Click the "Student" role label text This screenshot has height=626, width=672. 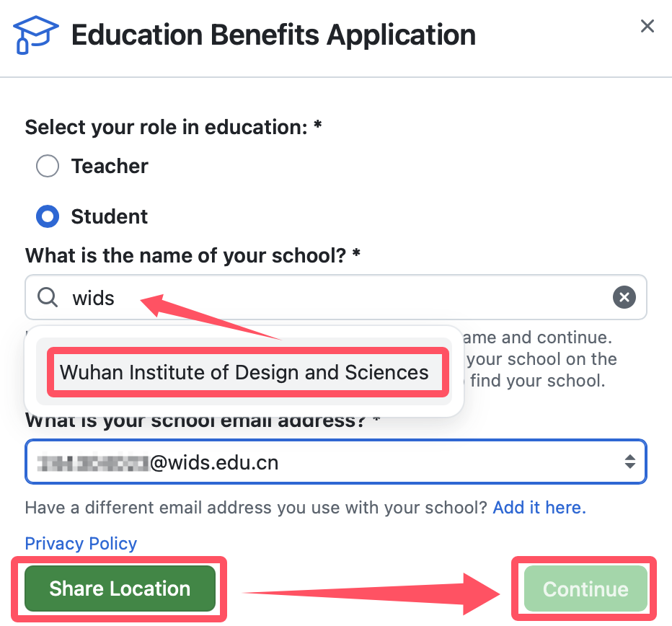click(110, 217)
